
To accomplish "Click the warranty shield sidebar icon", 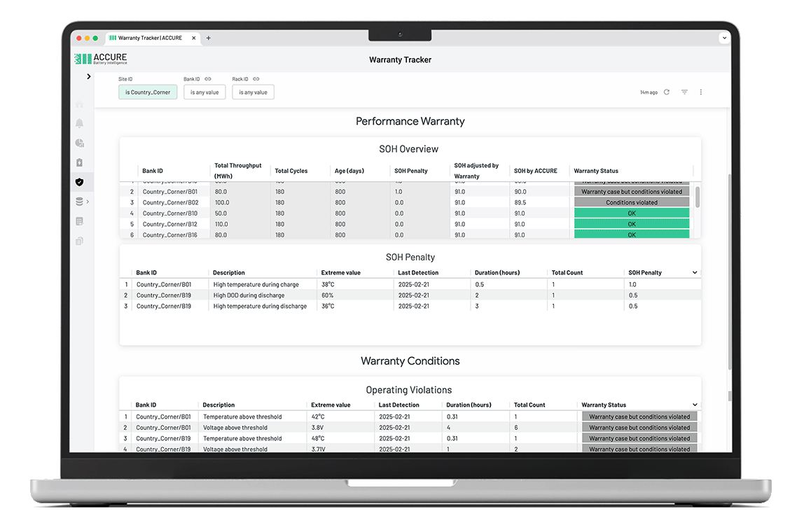I will (x=79, y=182).
